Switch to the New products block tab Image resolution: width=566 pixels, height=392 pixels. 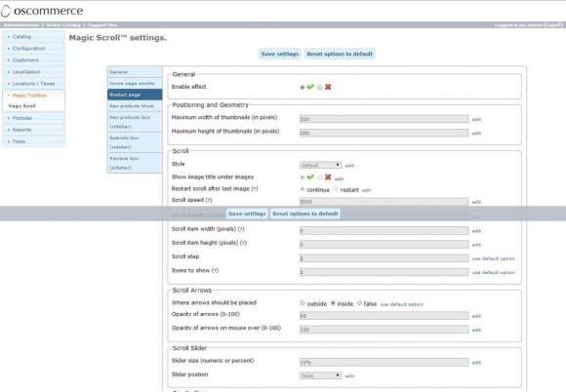pos(135,106)
